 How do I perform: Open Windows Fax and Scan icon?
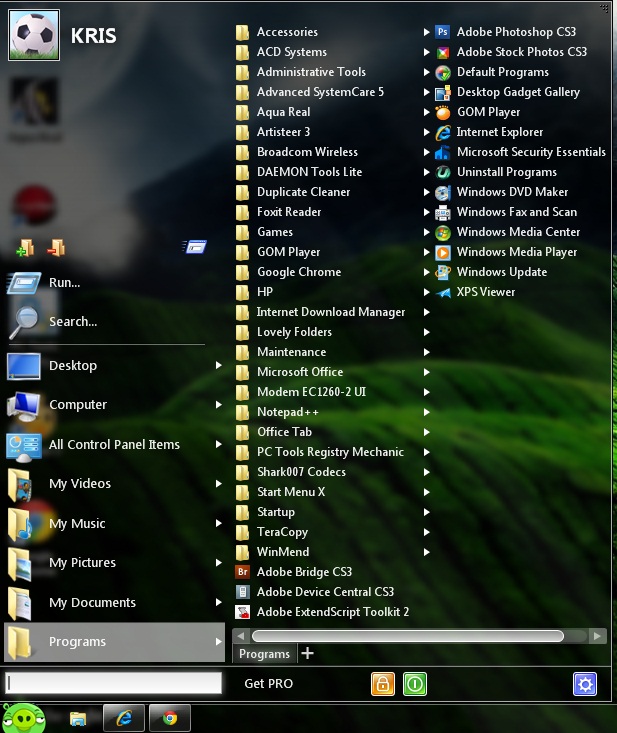(442, 212)
